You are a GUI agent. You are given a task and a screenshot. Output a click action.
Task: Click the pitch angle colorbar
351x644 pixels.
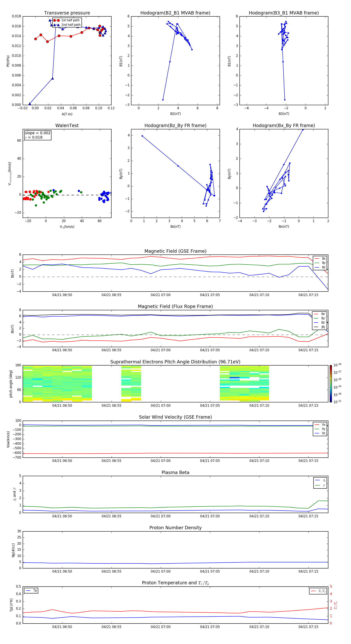click(x=331, y=383)
